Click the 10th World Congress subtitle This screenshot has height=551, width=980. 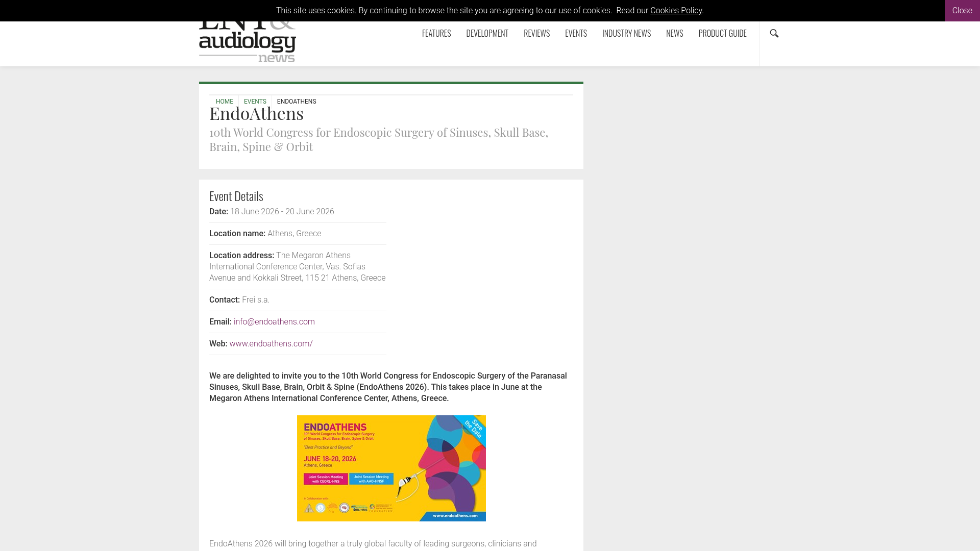379,139
